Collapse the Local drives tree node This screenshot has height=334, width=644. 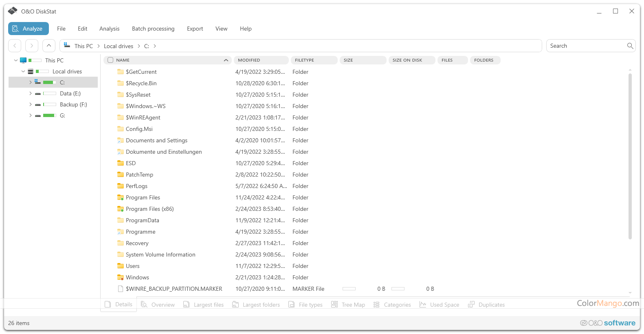23,71
